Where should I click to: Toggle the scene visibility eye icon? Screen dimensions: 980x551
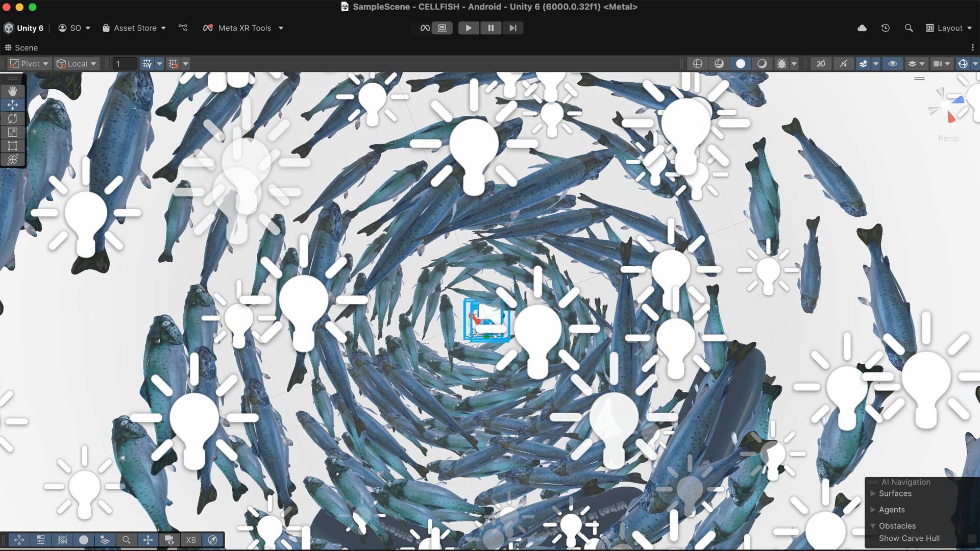coord(893,63)
